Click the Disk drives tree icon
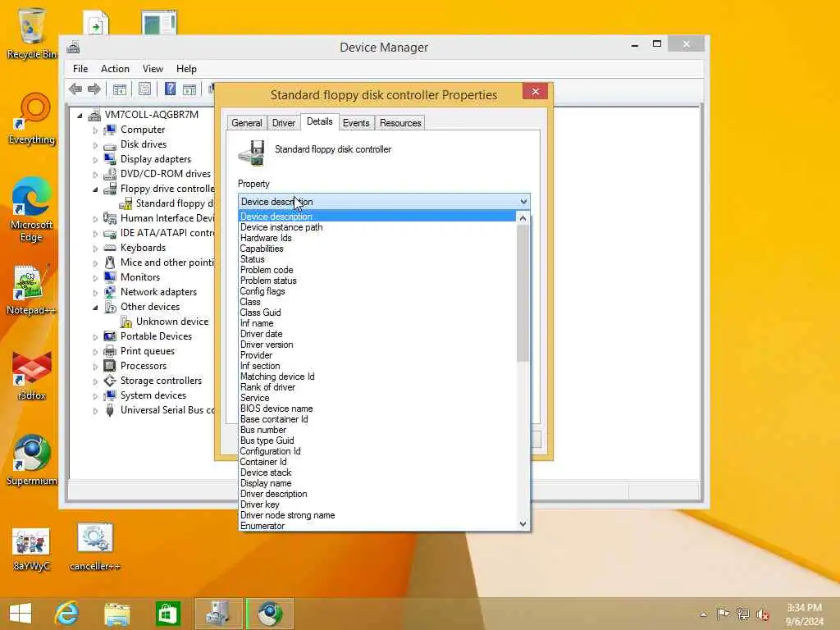The width and height of the screenshot is (840, 630). [110, 144]
